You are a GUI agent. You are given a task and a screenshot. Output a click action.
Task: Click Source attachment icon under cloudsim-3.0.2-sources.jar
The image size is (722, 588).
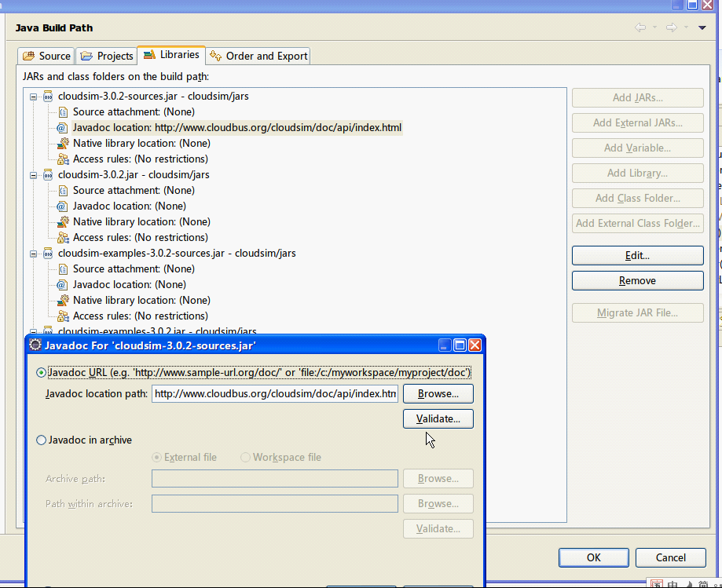coord(63,111)
